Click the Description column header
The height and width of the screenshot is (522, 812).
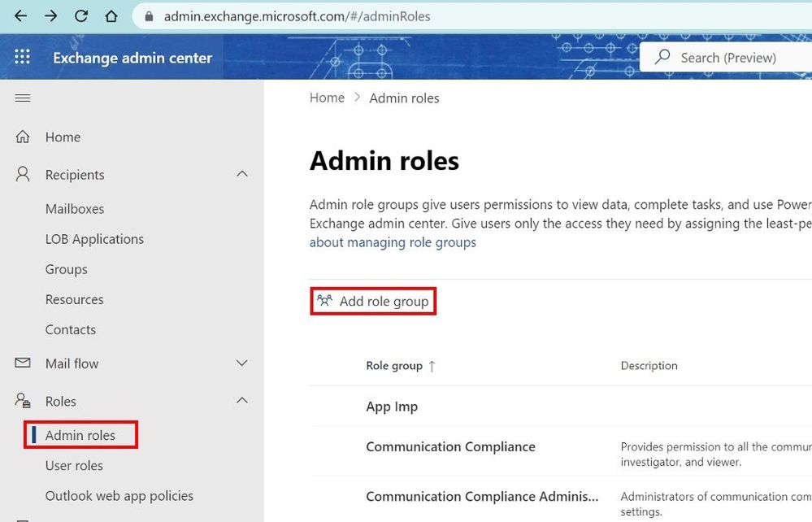tap(649, 366)
